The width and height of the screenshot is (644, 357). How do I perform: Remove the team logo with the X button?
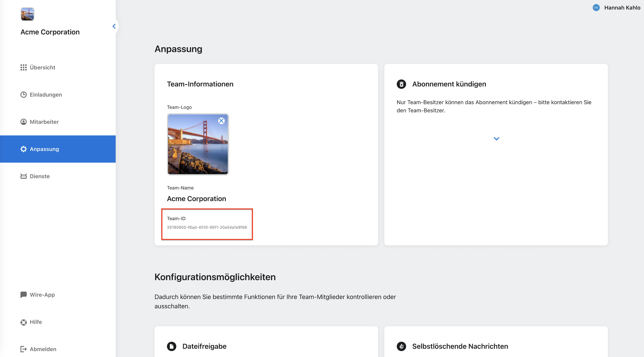[221, 121]
